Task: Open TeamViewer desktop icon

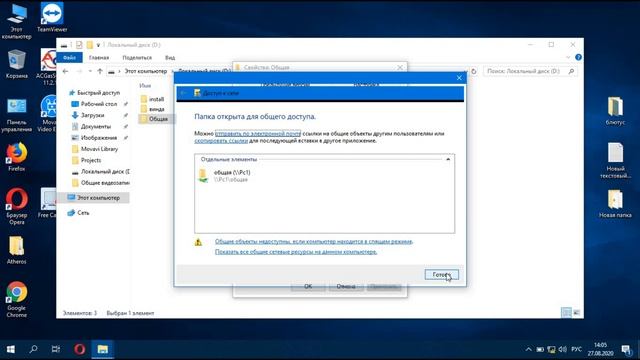Action: (x=52, y=18)
